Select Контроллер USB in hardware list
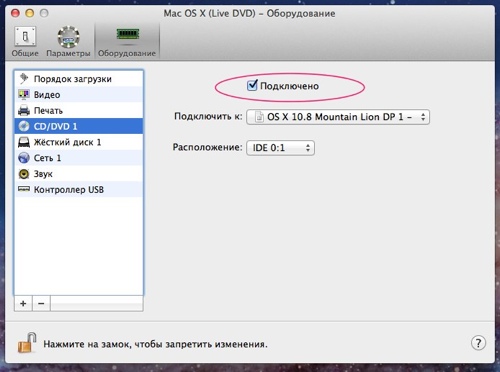 pyautogui.click(x=79, y=189)
